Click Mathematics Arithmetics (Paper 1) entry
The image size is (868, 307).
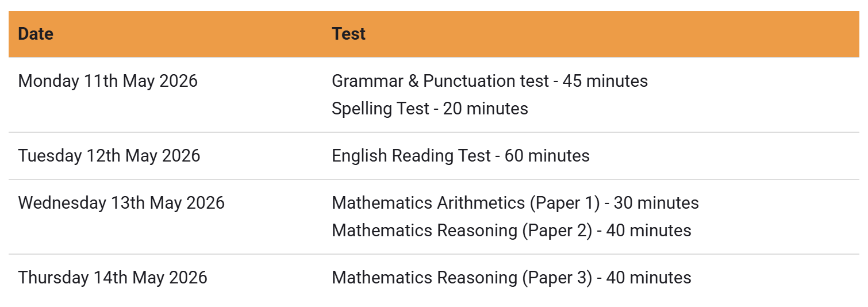(515, 203)
